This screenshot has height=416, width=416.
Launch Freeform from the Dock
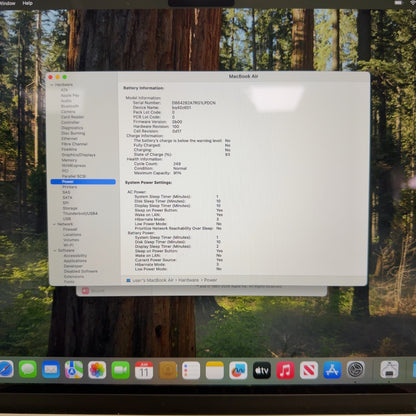pos(238,370)
